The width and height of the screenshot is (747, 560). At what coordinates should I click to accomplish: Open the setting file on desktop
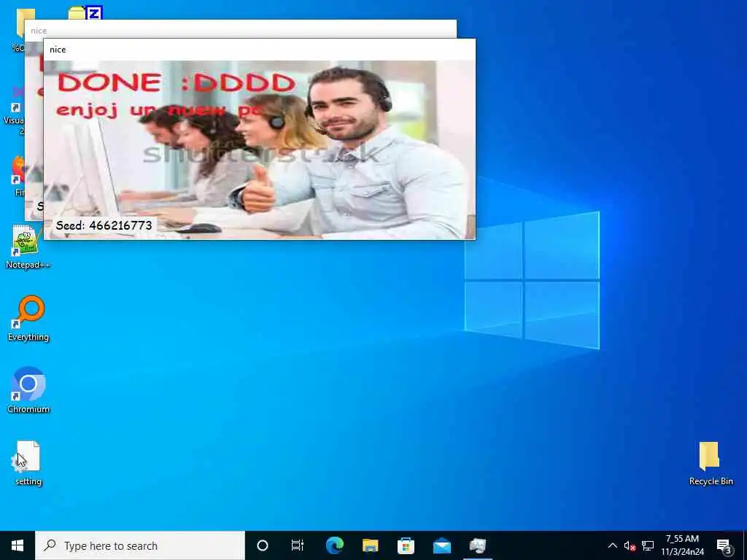pos(28,463)
